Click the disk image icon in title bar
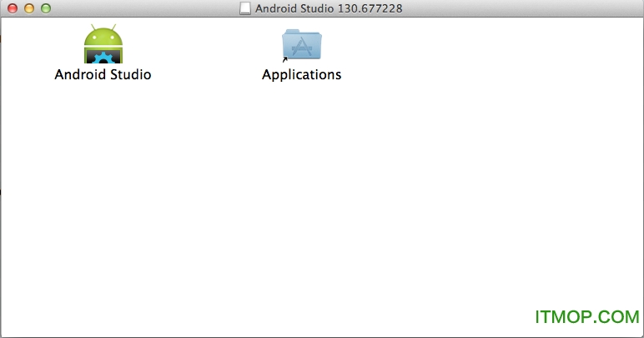The height and width of the screenshot is (338, 644). pyautogui.click(x=245, y=8)
